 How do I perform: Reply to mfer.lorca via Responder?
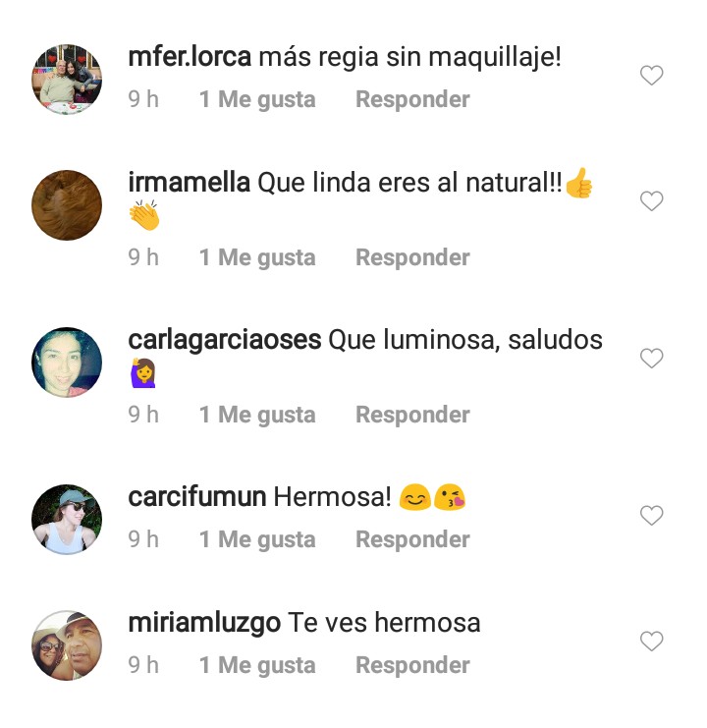click(412, 99)
